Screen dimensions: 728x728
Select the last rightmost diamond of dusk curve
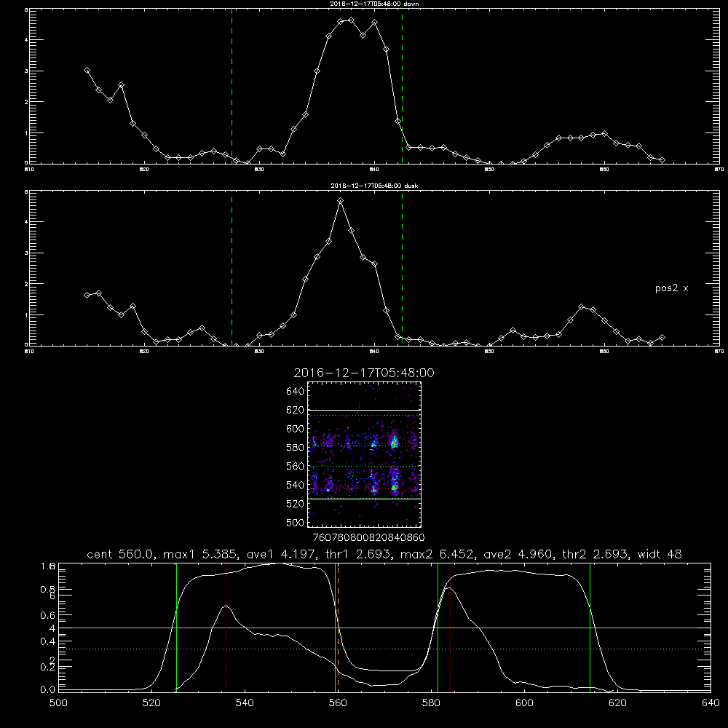point(662,338)
